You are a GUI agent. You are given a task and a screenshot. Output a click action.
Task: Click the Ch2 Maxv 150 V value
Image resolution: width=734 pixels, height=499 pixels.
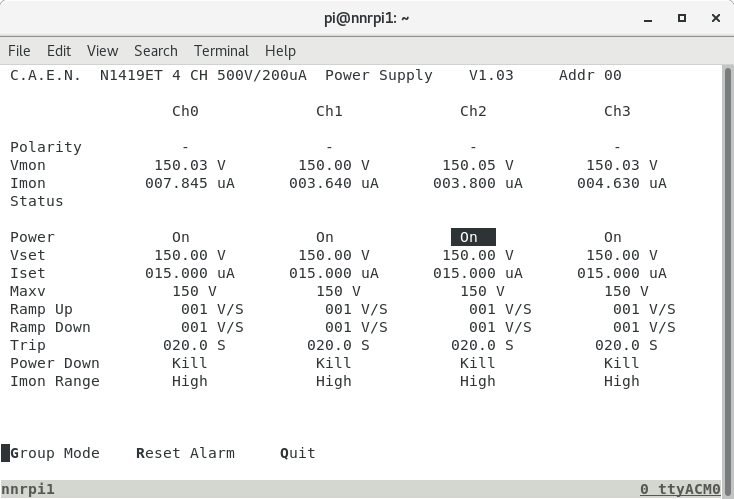coord(482,291)
